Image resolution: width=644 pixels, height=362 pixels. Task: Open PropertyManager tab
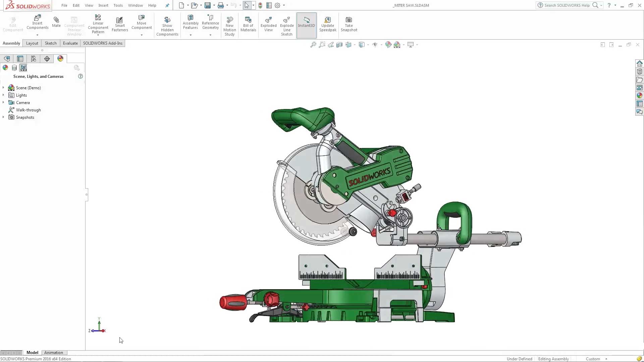coord(20,59)
